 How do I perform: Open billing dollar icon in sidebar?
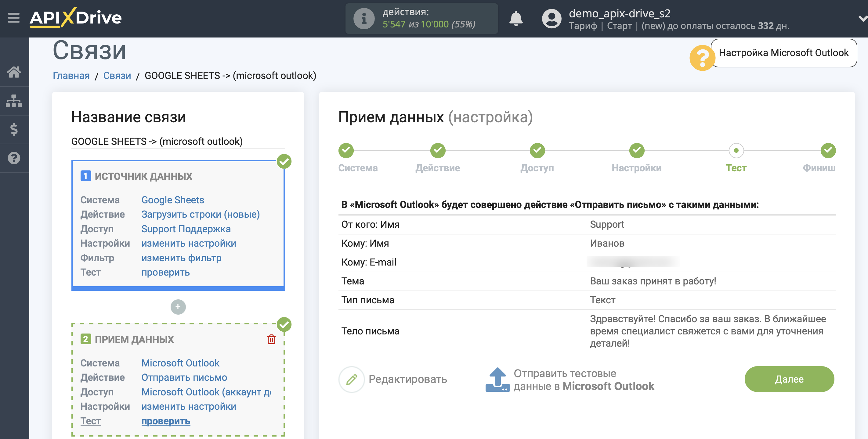[x=14, y=129]
